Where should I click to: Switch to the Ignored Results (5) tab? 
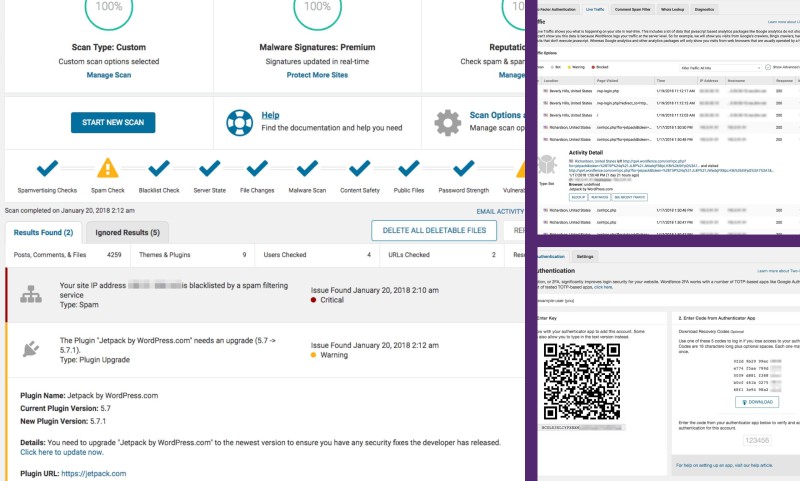click(128, 233)
